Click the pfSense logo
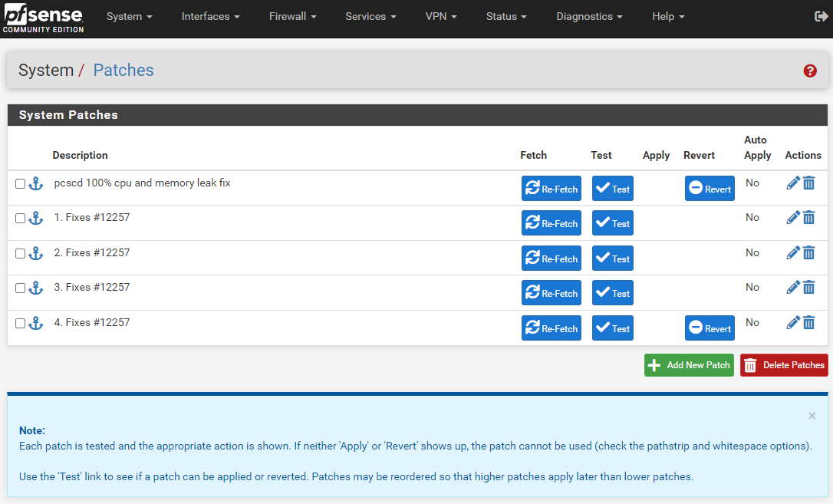Image resolution: width=833 pixels, height=504 pixels. 43,18
